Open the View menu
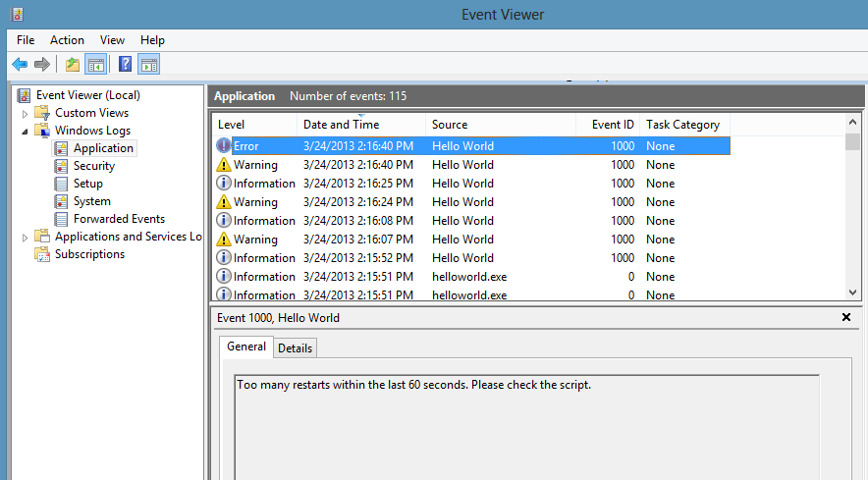This screenshot has width=868, height=480. point(112,40)
